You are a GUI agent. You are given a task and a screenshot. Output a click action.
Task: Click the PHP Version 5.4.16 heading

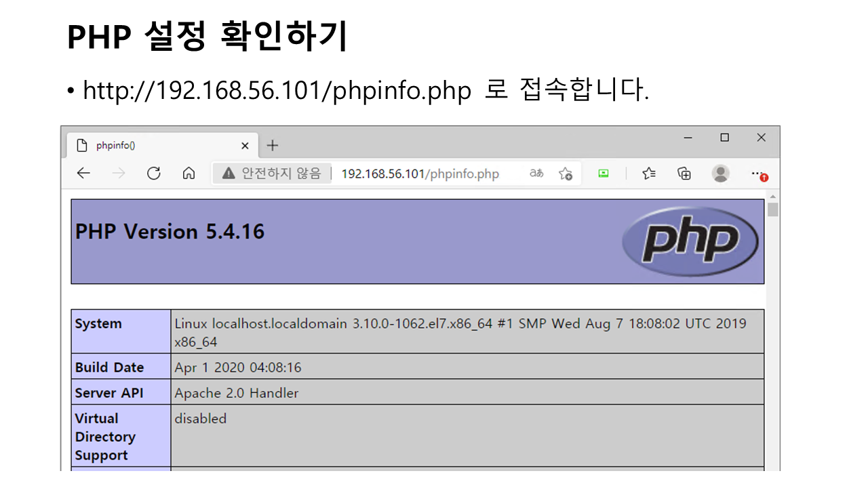[x=170, y=232]
